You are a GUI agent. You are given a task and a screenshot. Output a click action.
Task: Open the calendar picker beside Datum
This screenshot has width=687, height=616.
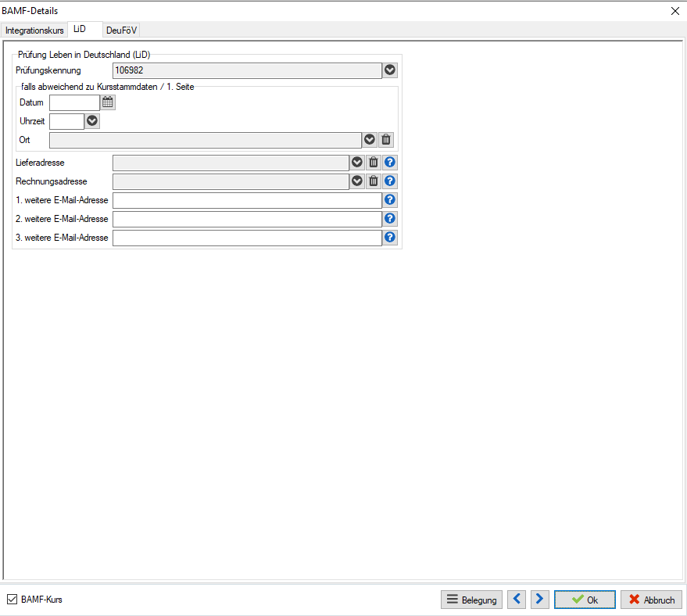click(x=108, y=102)
